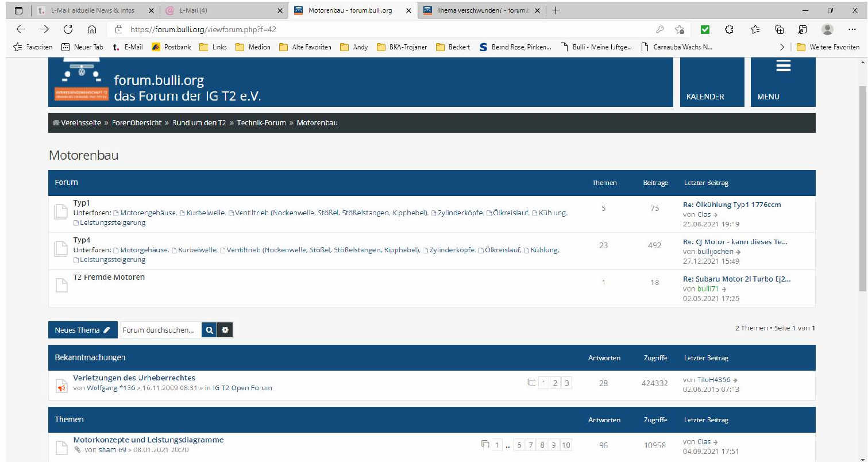Switch to the E-Mail (4) tab
Image resolution: width=868 pixels, height=462 pixels.
pyautogui.click(x=220, y=10)
